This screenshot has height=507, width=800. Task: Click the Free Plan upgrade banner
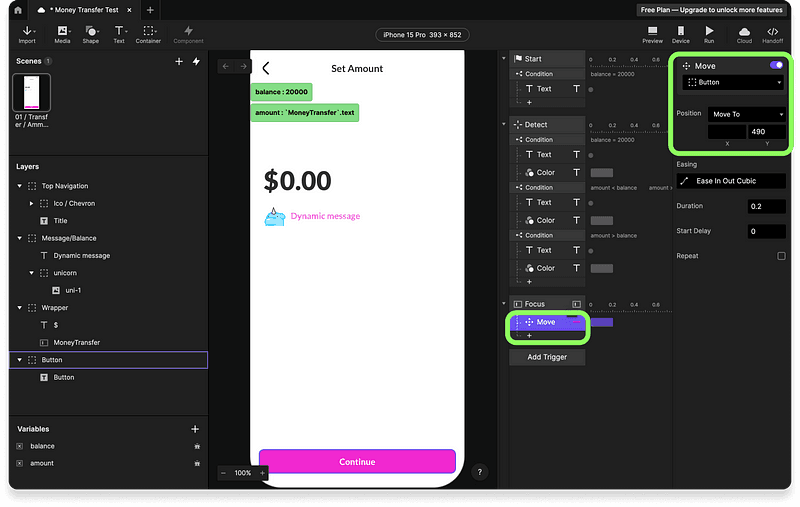click(711, 10)
